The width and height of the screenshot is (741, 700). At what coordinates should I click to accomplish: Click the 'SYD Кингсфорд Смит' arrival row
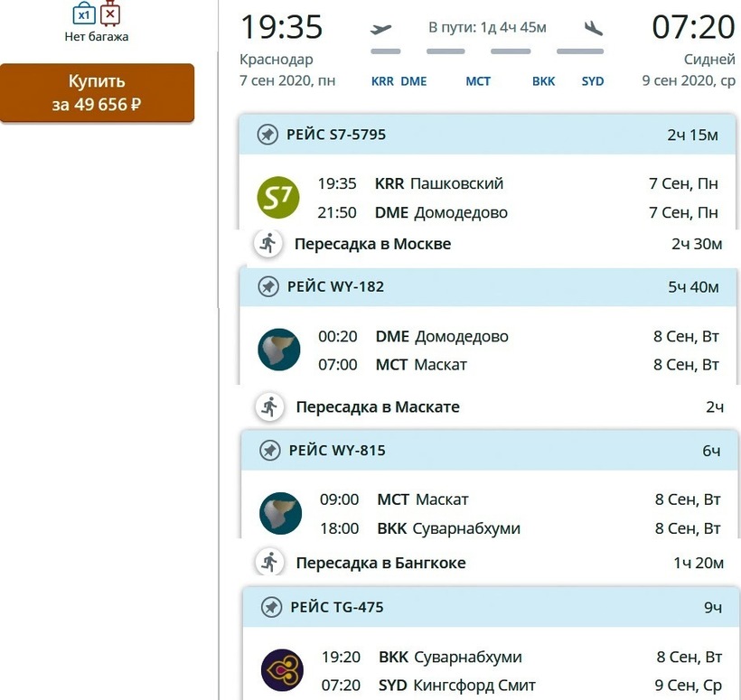pyautogui.click(x=521, y=686)
